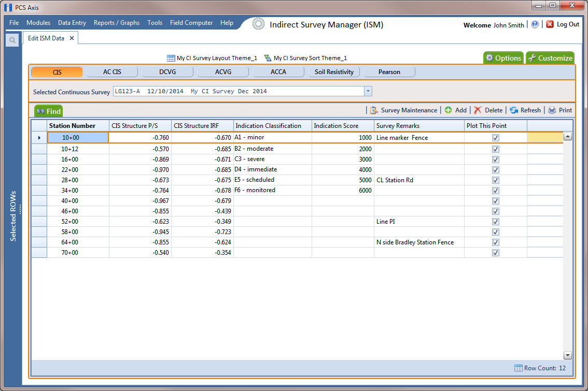Viewport: 588px width, 391px height.
Task: Open the Modules menu
Action: 38,23
